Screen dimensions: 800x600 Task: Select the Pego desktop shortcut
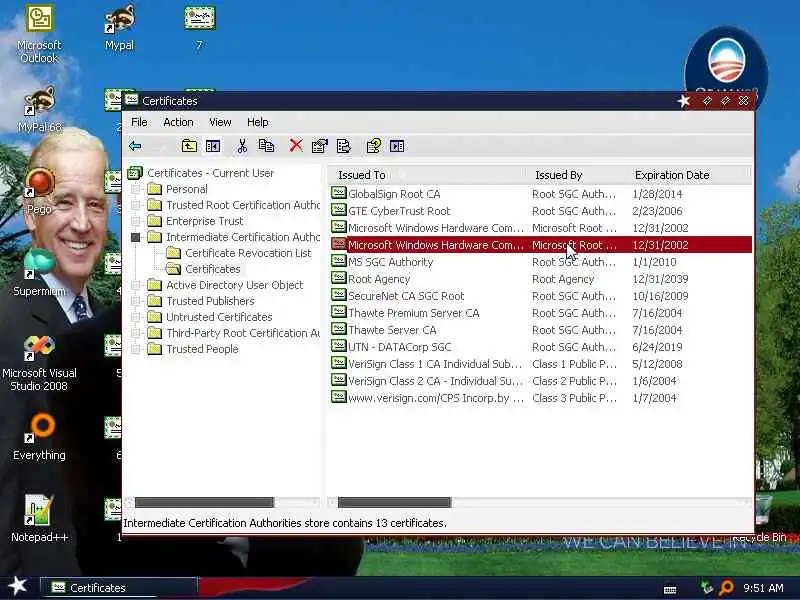tap(39, 192)
